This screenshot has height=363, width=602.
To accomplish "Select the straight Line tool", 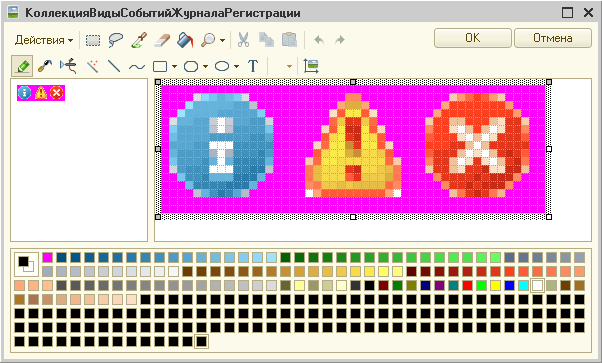I will pyautogui.click(x=114, y=66).
